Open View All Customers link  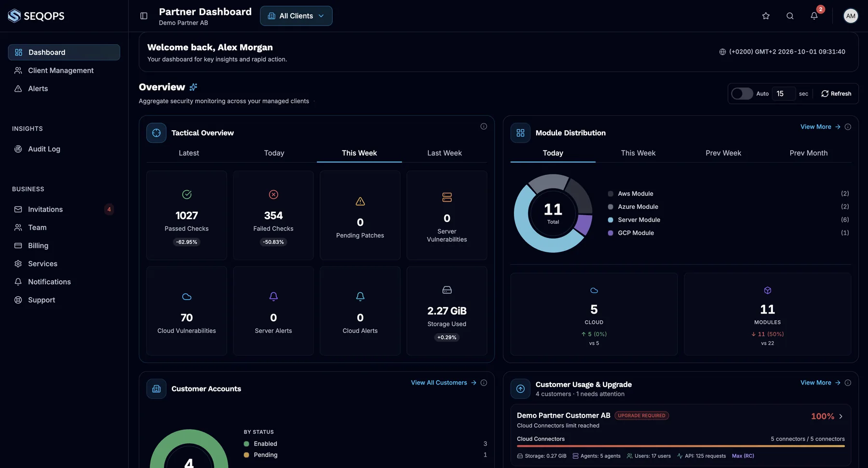(444, 383)
